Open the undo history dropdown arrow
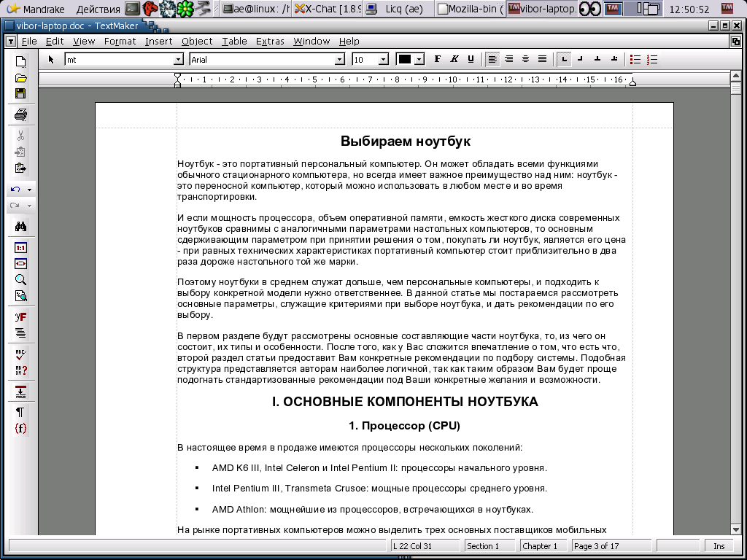The width and height of the screenshot is (747, 560). [30, 190]
